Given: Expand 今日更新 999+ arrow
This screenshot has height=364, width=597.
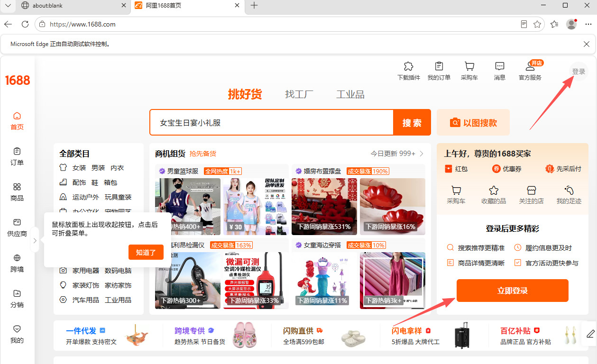Looking at the screenshot, I should (x=422, y=154).
